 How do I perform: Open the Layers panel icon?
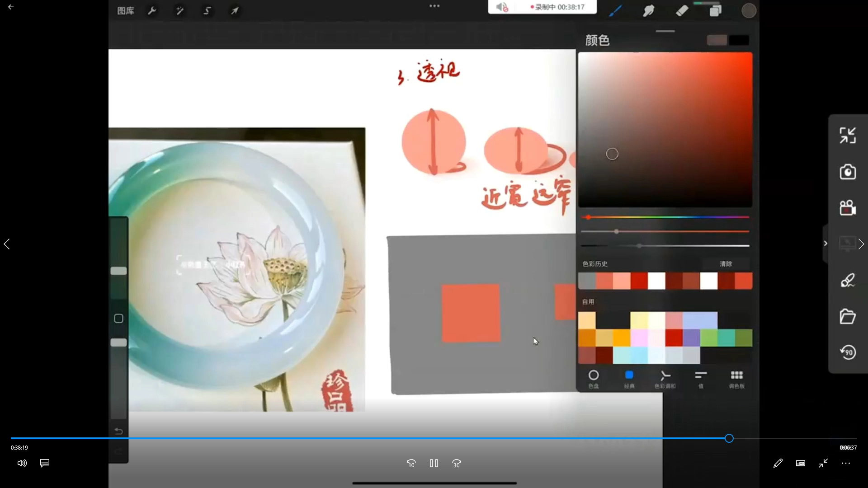click(x=715, y=10)
